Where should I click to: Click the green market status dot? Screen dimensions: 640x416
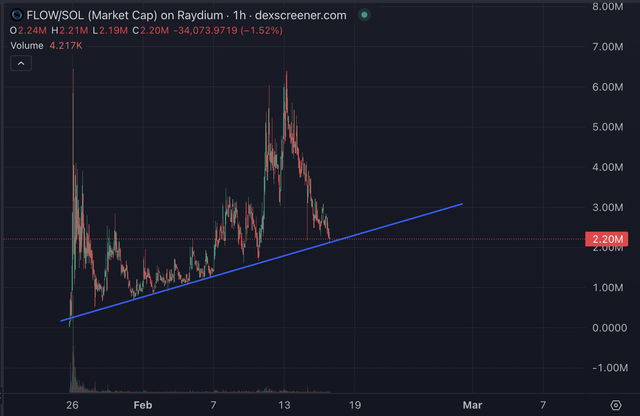pos(363,16)
